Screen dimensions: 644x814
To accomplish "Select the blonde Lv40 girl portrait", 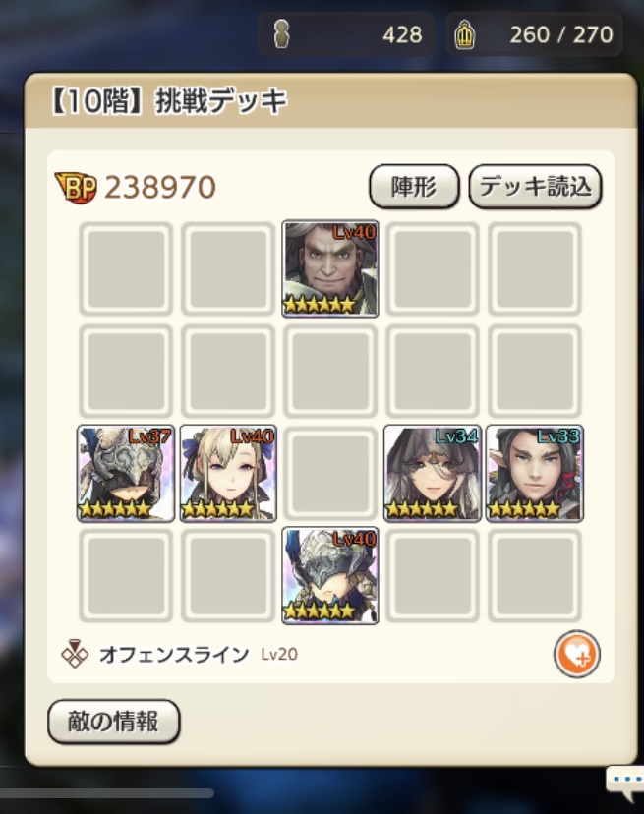I will [x=228, y=473].
